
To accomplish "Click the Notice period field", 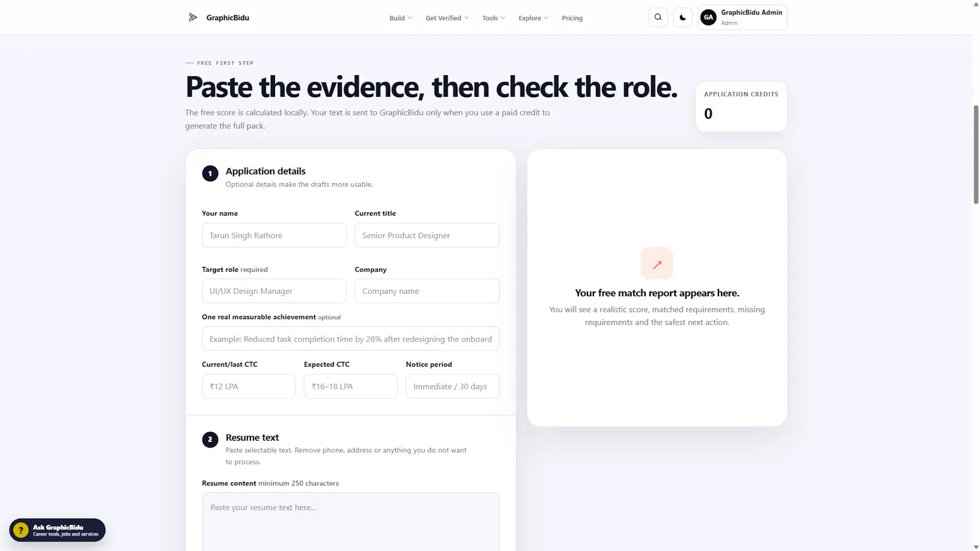I will 453,386.
